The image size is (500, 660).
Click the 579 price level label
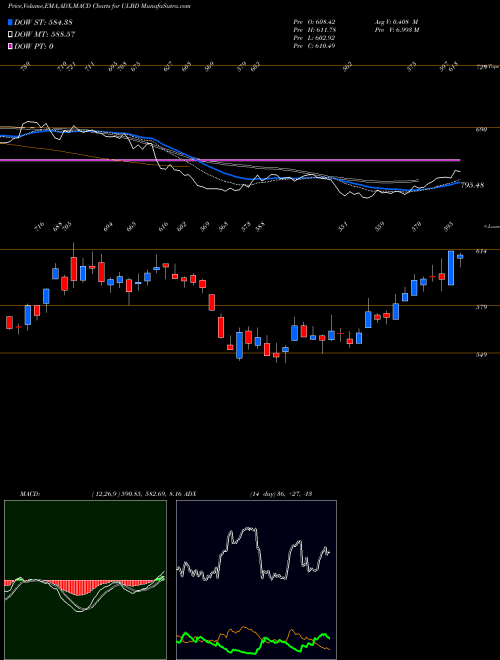pyautogui.click(x=481, y=307)
